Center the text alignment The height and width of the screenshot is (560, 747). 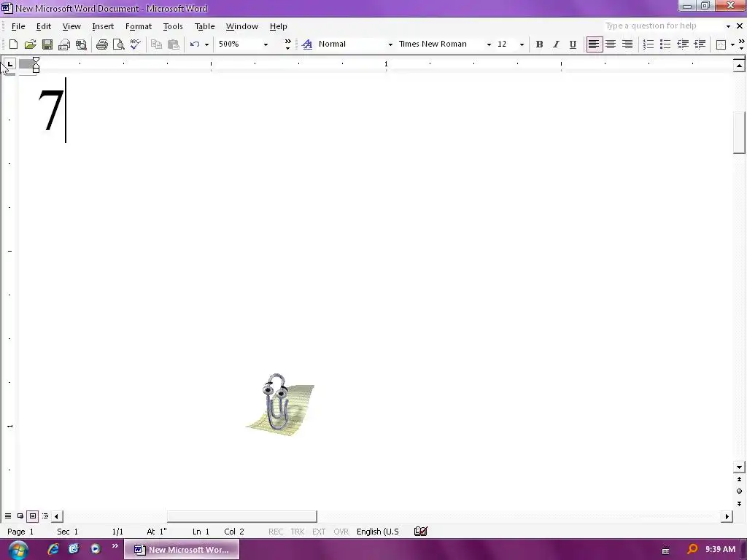(x=611, y=44)
